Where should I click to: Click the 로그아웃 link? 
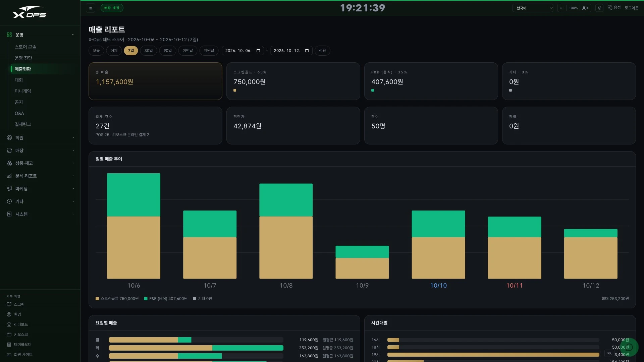tap(632, 8)
